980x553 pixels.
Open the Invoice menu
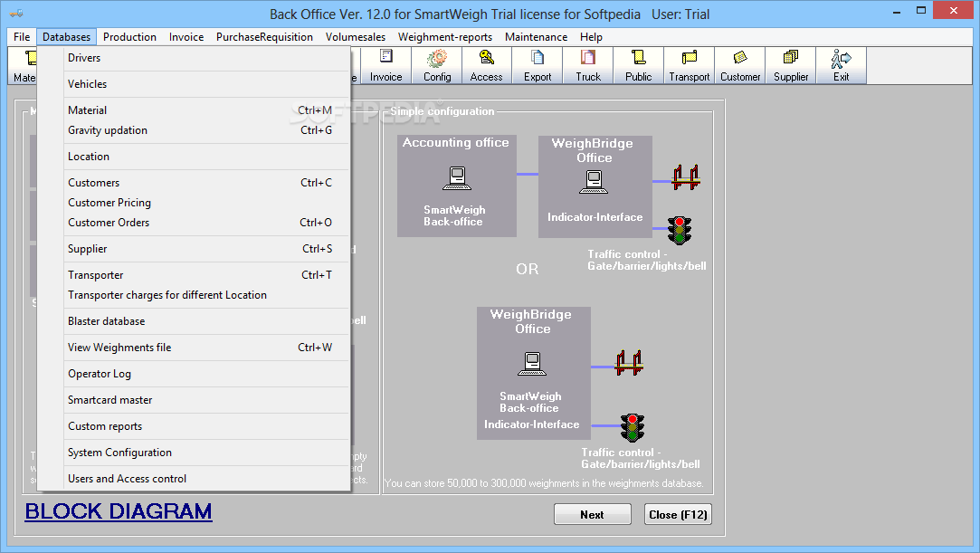tap(186, 37)
